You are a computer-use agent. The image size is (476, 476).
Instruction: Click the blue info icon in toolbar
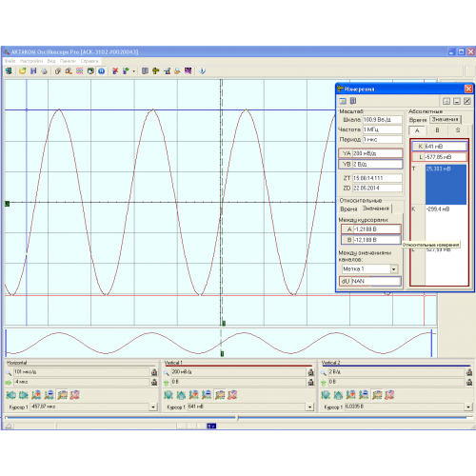pos(202,70)
